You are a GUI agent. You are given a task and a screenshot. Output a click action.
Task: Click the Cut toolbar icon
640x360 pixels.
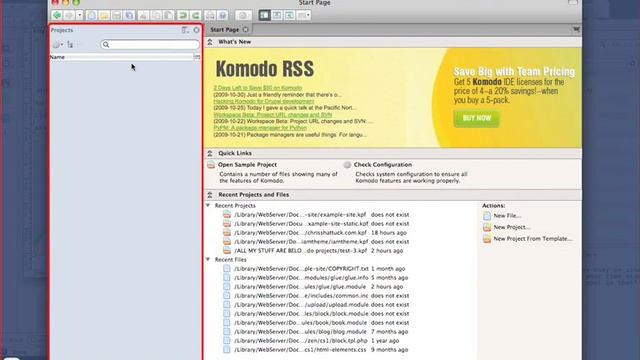click(x=143, y=16)
